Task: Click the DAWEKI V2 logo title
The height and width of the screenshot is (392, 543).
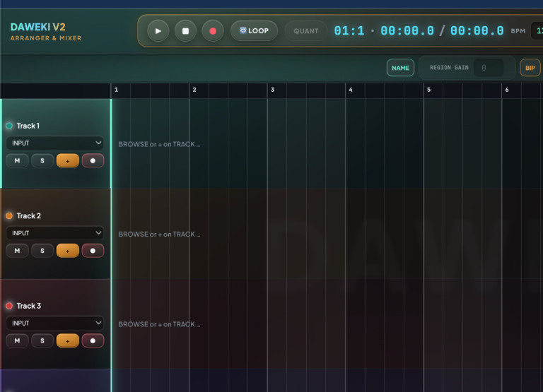Action: [38, 27]
